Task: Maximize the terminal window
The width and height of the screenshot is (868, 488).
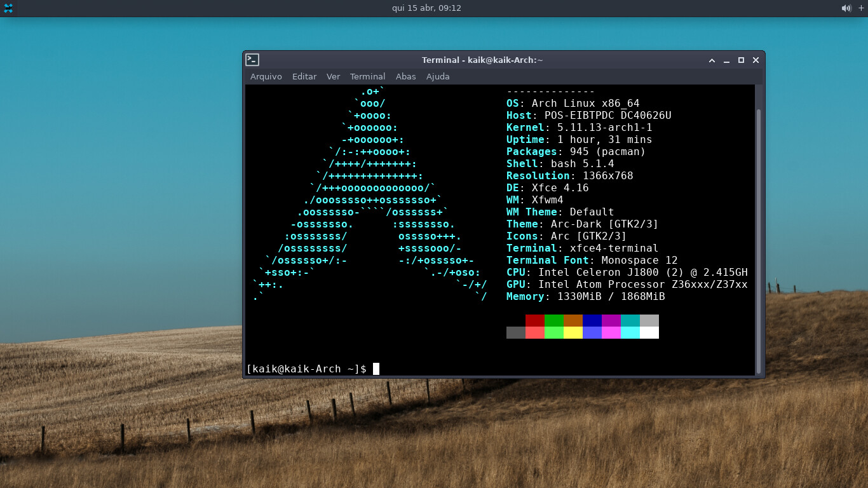Action: click(x=741, y=60)
